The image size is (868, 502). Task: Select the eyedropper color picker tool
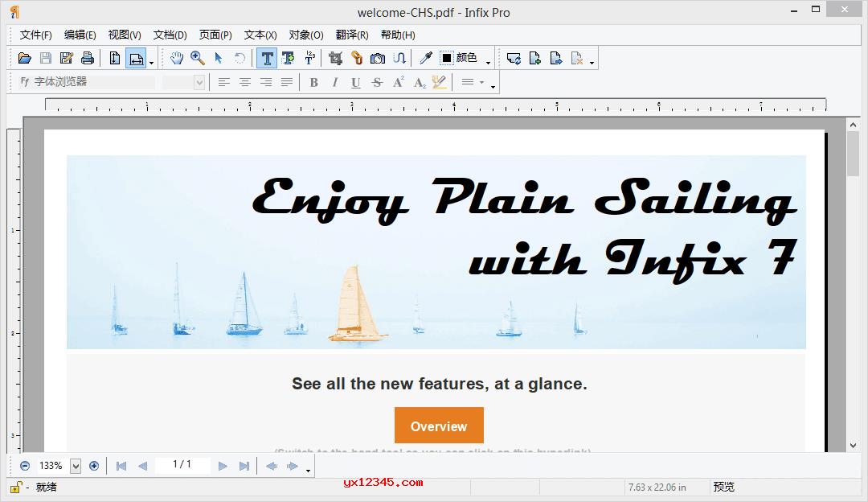pos(426,58)
